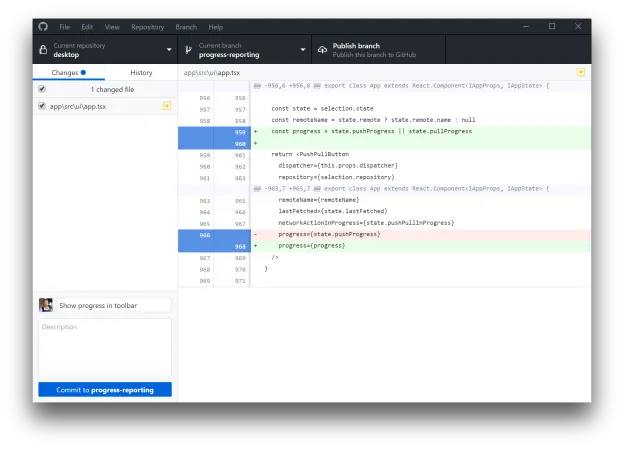
Task: Click the user avatar beside the commit summary
Action: (x=46, y=305)
